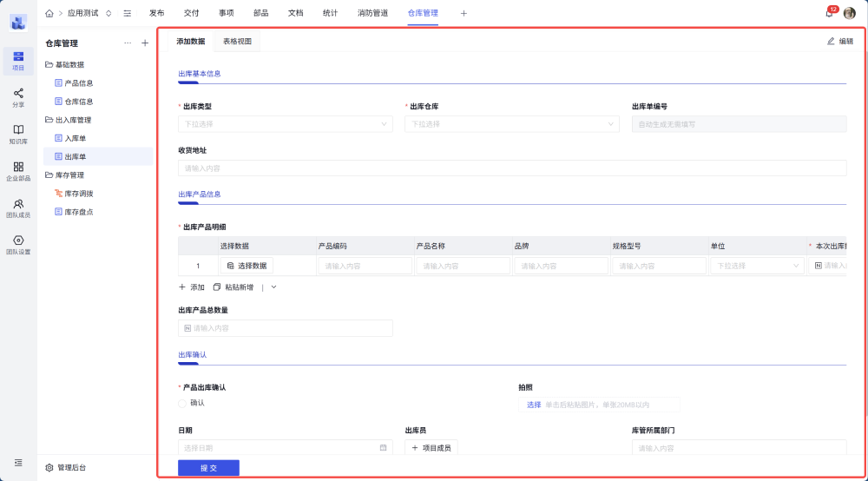Open the 消防管道 top tab

(x=372, y=13)
